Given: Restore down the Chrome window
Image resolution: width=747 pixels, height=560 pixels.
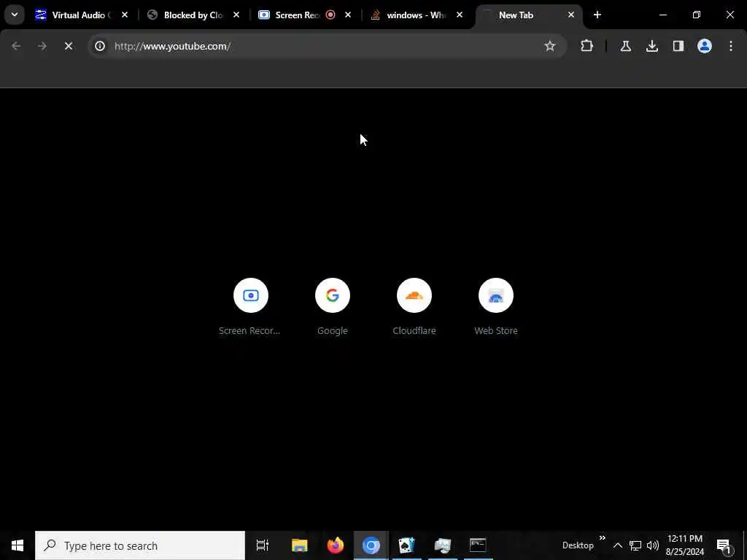Looking at the screenshot, I should coord(697,15).
